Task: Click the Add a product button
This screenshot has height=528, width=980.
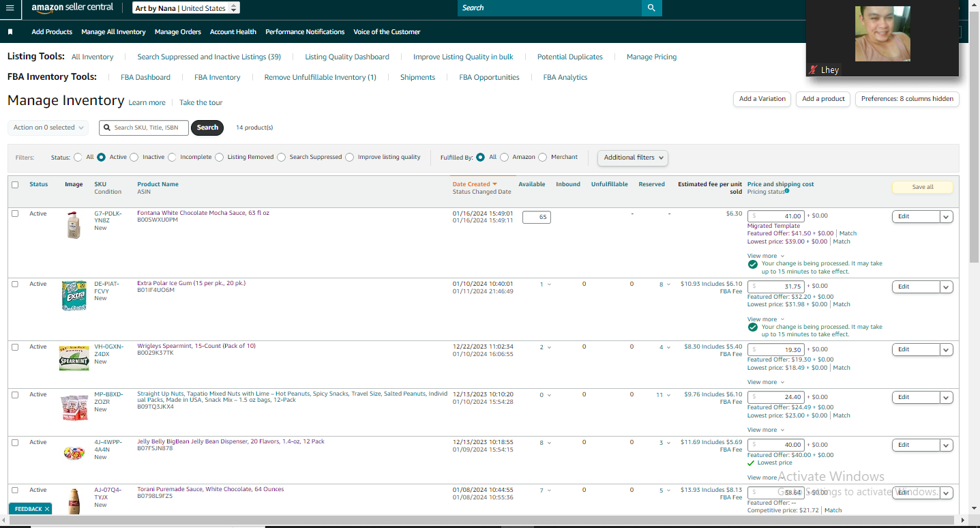Action: tap(823, 99)
